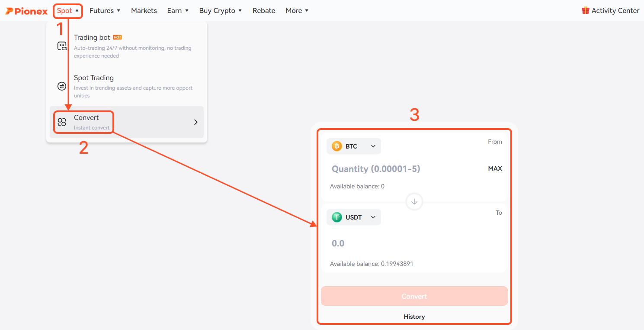Open the BTC currency selector
The image size is (644, 330).
pyautogui.click(x=354, y=146)
